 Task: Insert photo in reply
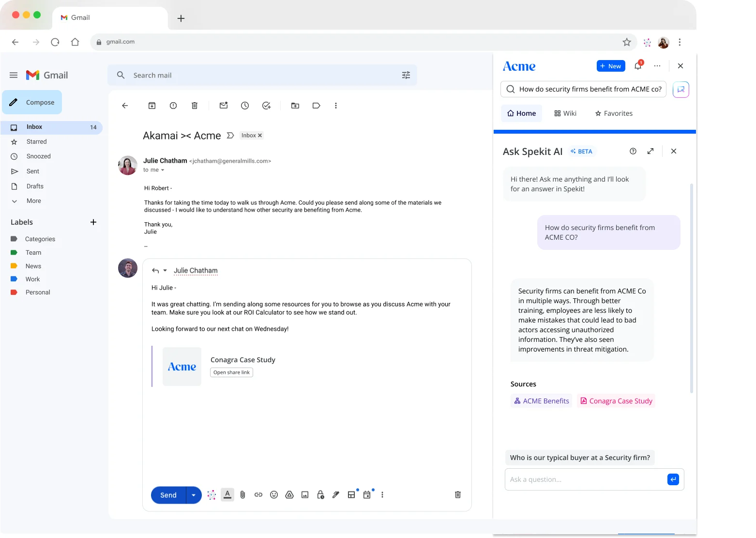point(305,495)
